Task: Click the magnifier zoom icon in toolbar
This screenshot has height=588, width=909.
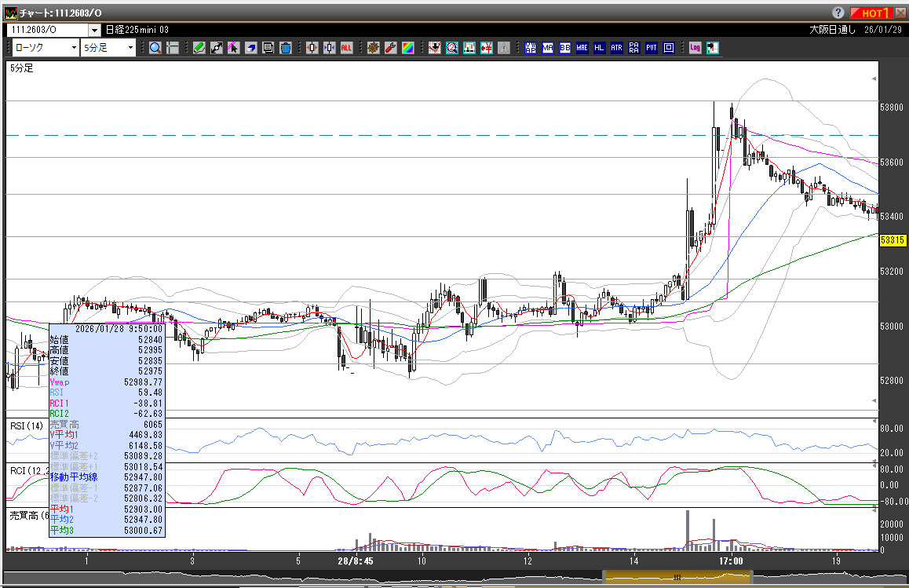Action: [x=155, y=48]
